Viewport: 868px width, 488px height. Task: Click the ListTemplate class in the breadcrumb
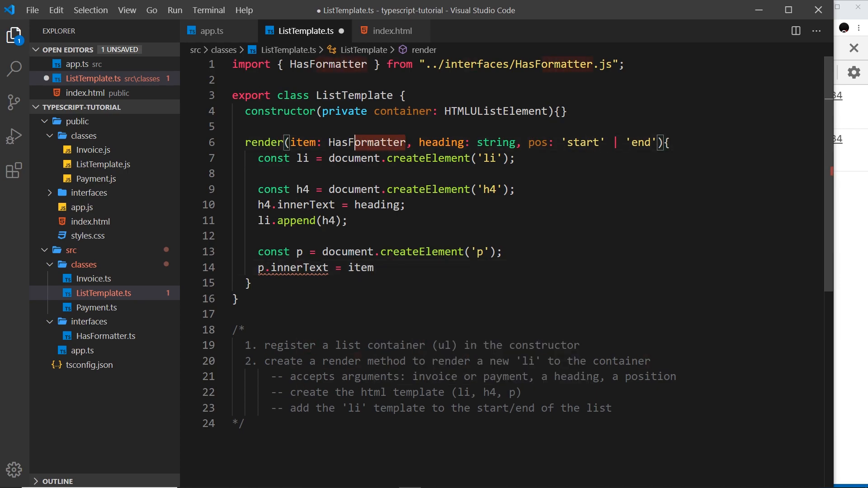(x=363, y=50)
